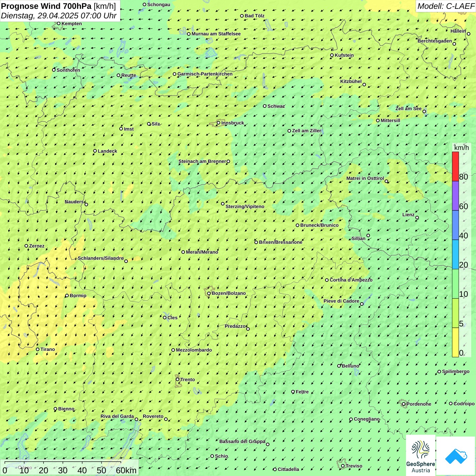Image resolution: width=476 pixels, height=476 pixels.
Task: Click the 'Pordenone' label
Action: point(419,404)
